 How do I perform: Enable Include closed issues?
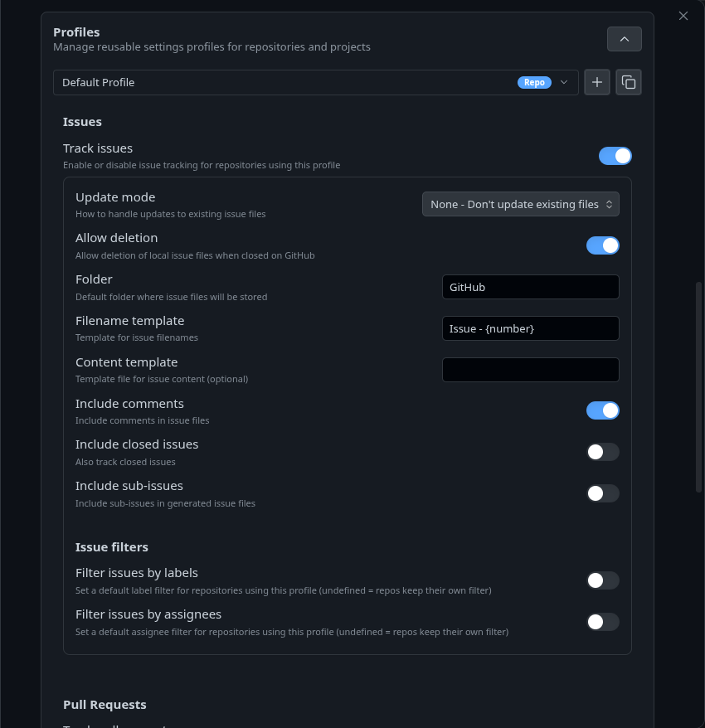pos(602,452)
